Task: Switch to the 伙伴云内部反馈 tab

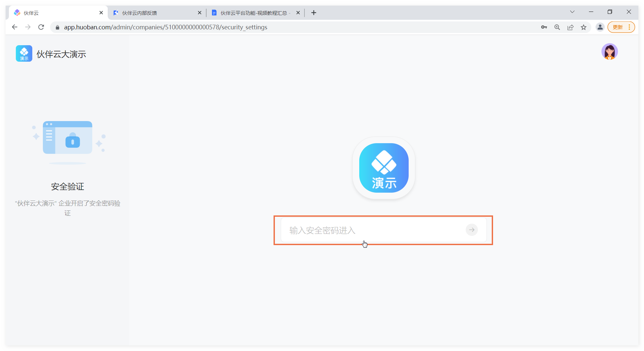Action: [152, 13]
